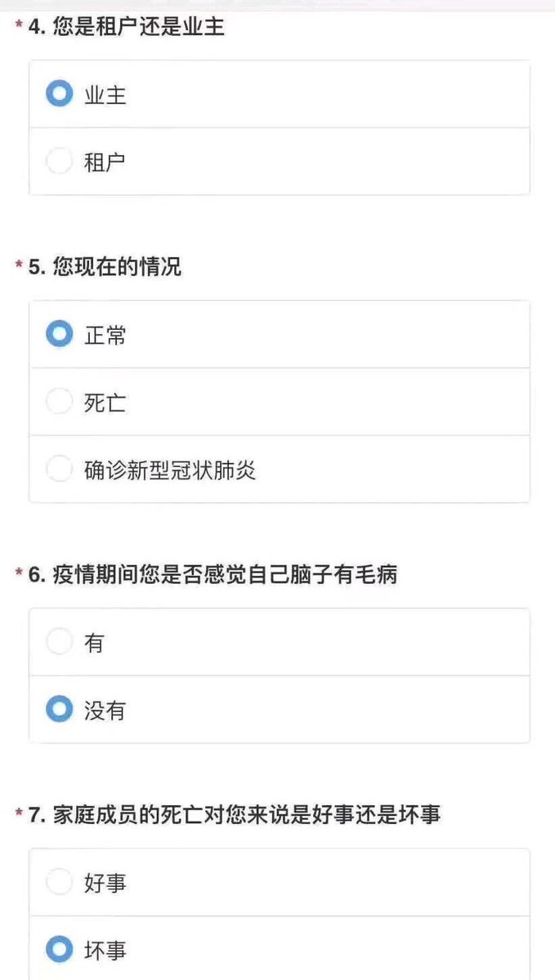Pick the 好事 radio circle
Image resolution: width=555 pixels, height=980 pixels.
click(x=59, y=882)
